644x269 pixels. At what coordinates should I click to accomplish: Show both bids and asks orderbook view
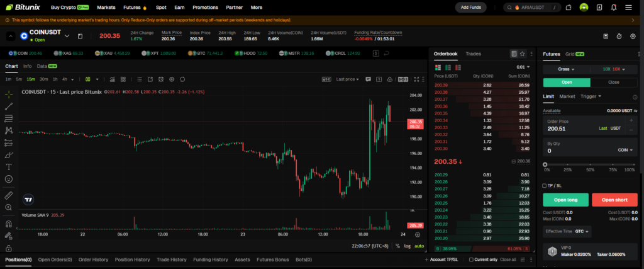[438, 67]
